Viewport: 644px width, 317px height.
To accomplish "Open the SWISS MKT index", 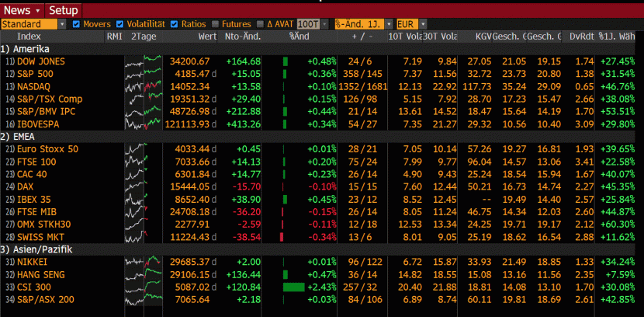I will (x=40, y=237).
